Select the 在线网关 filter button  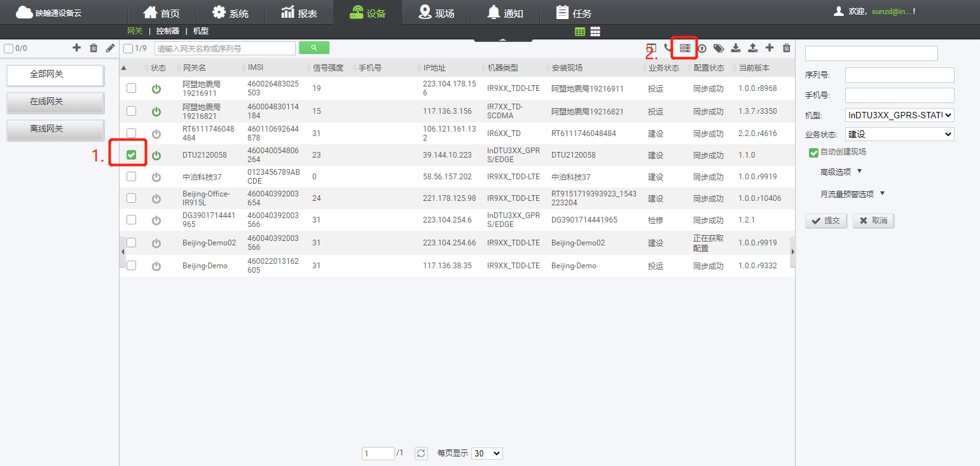click(55, 102)
